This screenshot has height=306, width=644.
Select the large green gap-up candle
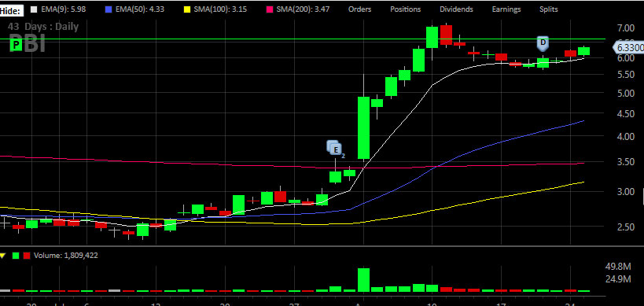pos(363,127)
